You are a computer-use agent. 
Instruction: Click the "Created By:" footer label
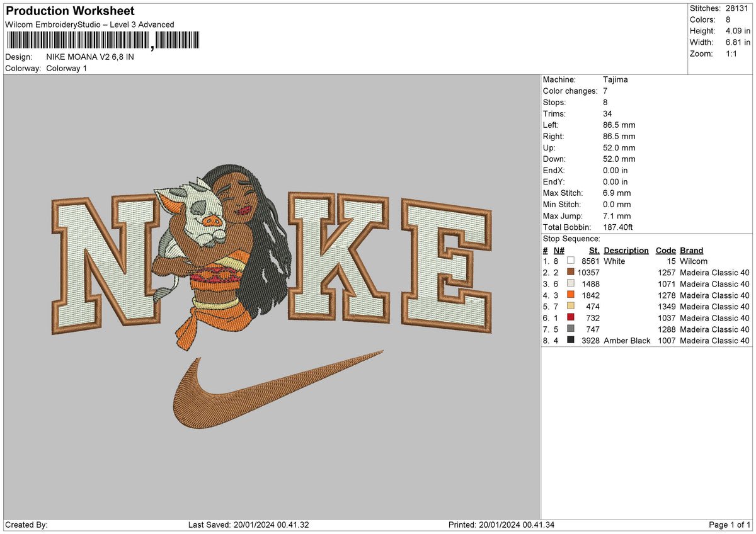pyautogui.click(x=26, y=525)
